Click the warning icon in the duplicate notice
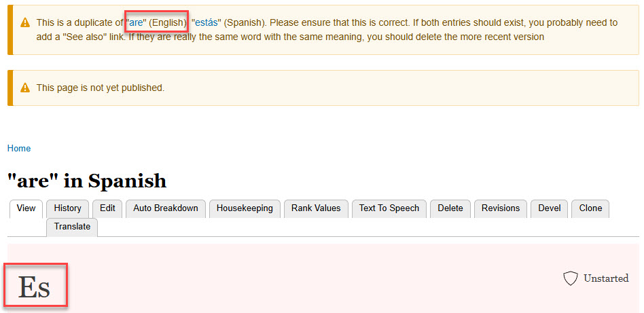 (25, 23)
